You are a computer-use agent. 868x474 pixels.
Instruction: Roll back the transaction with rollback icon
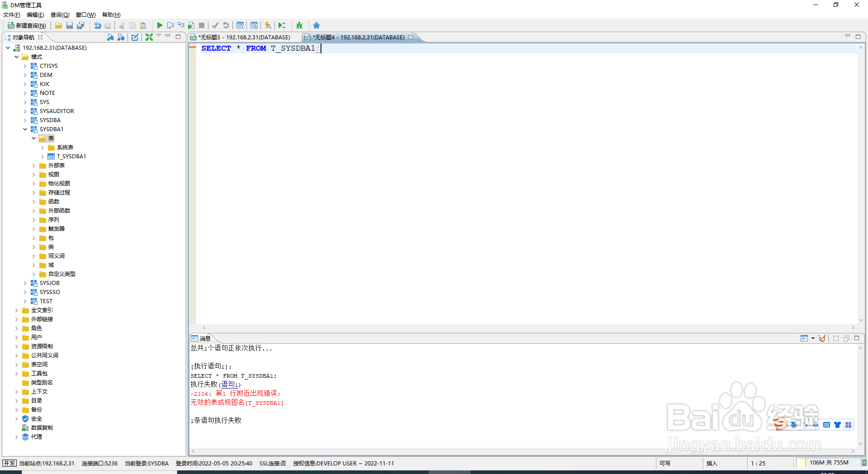point(226,25)
